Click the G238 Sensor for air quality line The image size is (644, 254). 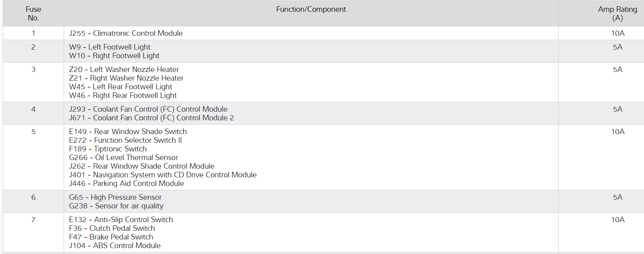116,206
